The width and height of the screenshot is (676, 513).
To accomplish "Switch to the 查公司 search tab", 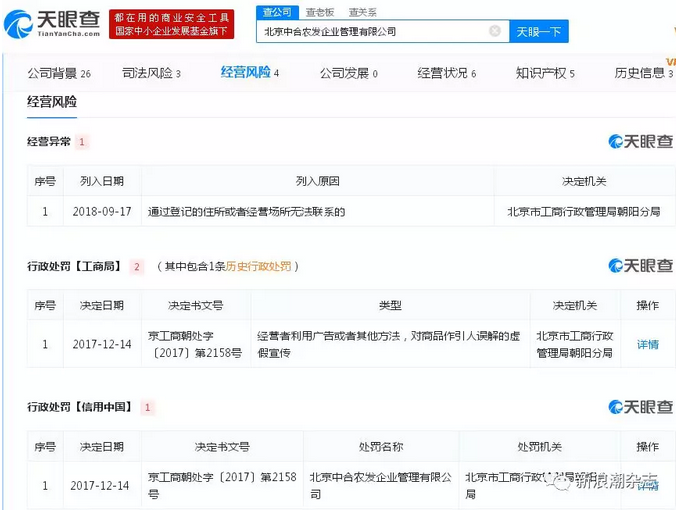I will pos(277,12).
